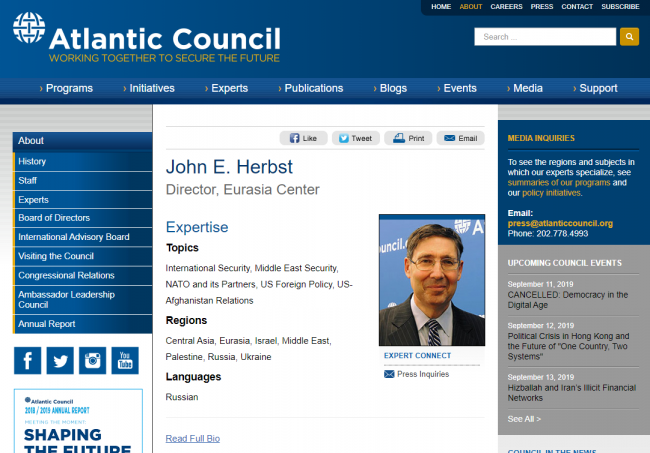
Task: Open Annual Report in the About sidebar
Action: tap(46, 324)
